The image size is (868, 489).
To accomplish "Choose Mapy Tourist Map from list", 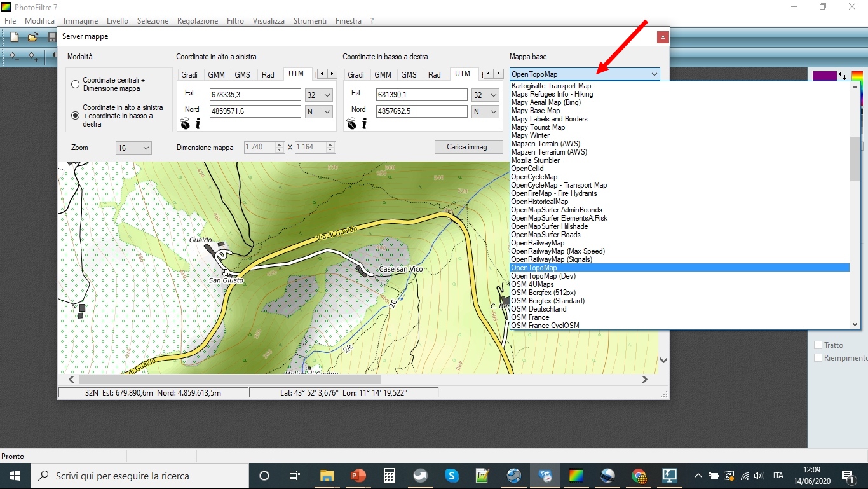I will pyautogui.click(x=538, y=127).
